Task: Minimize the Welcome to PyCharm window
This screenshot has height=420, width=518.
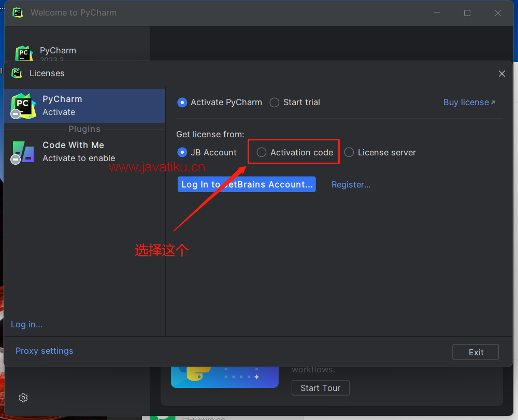Action: 437,12
